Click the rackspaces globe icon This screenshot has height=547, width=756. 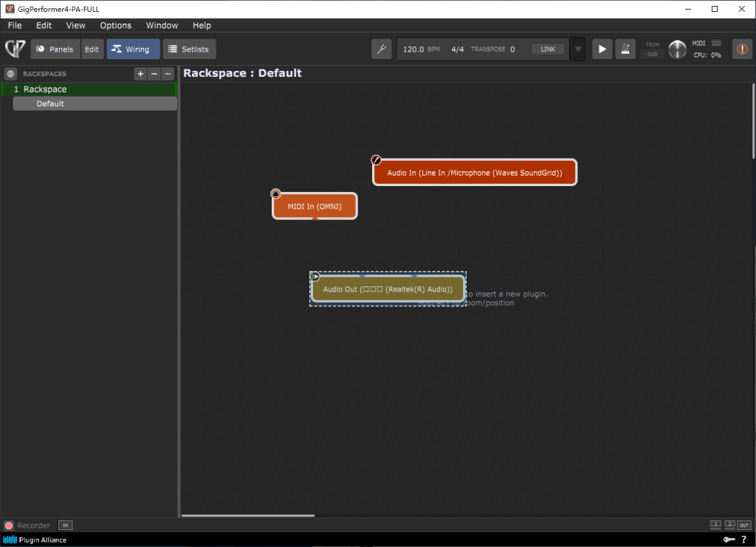click(x=10, y=74)
